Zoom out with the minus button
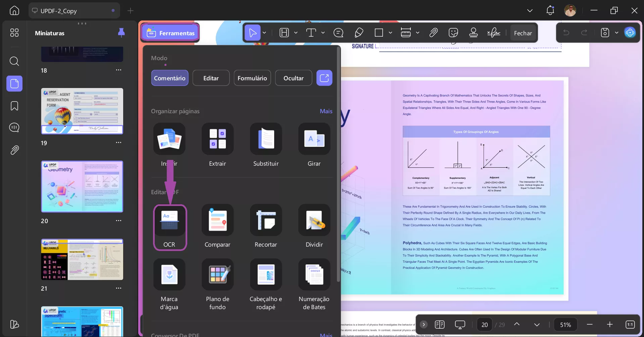The image size is (644, 337). (x=590, y=325)
